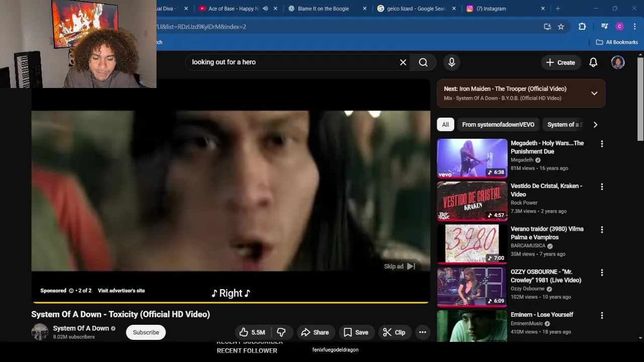Open the All Bookmarks folder

617,42
